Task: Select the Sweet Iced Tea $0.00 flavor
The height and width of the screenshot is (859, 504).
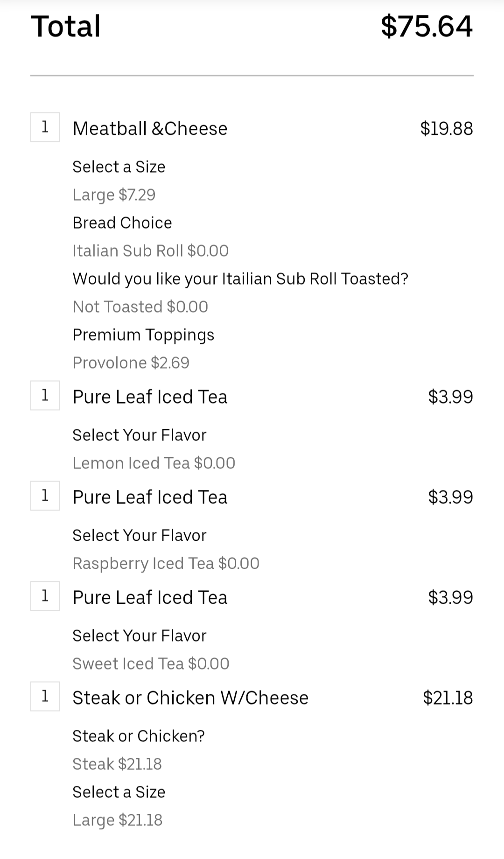Action: (151, 663)
